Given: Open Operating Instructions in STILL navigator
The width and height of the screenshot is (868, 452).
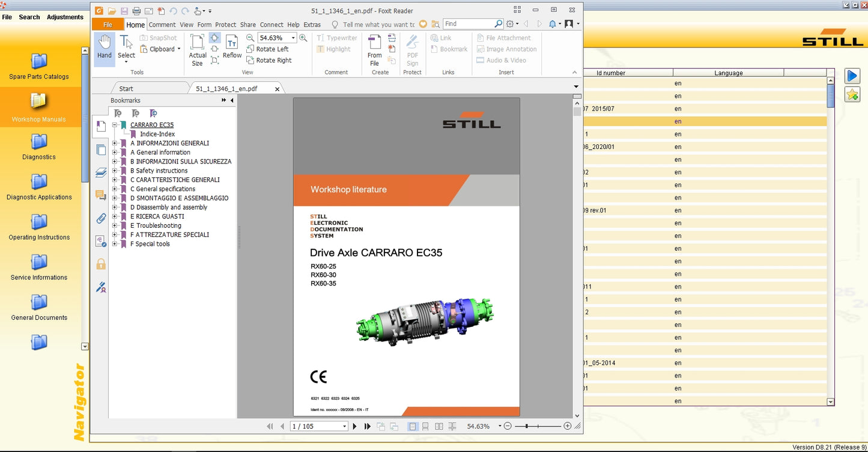Looking at the screenshot, I should 39,228.
